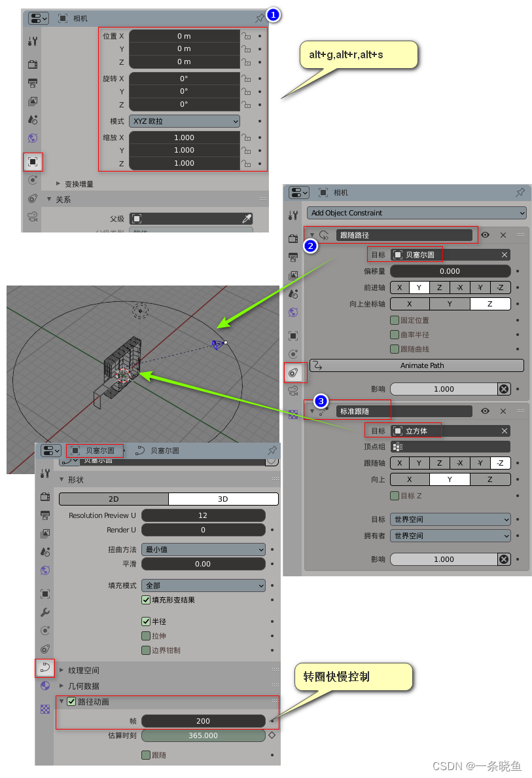Open Object Constraints tab in the constraint panel sidebar
Screen dimensions: 532x778
294,373
